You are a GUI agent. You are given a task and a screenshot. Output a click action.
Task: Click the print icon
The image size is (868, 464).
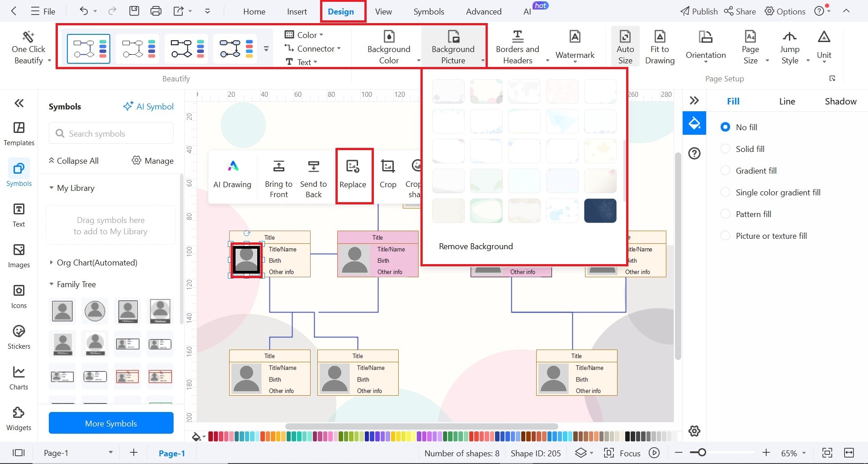(156, 11)
